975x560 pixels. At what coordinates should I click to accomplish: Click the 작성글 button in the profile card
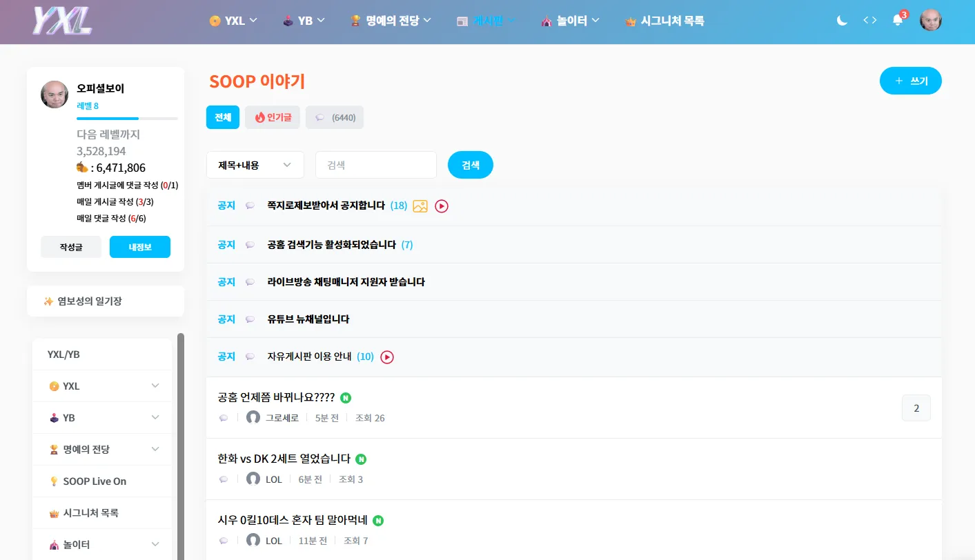[x=71, y=247]
